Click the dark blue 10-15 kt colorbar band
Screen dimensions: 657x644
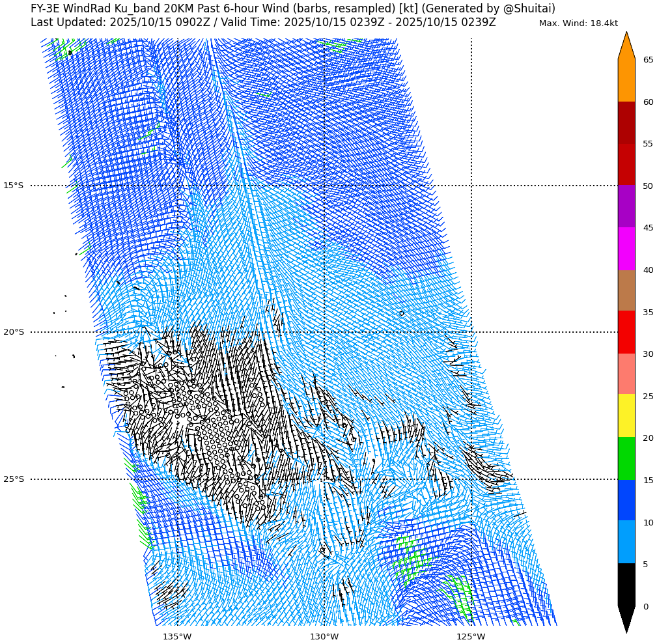[626, 500]
